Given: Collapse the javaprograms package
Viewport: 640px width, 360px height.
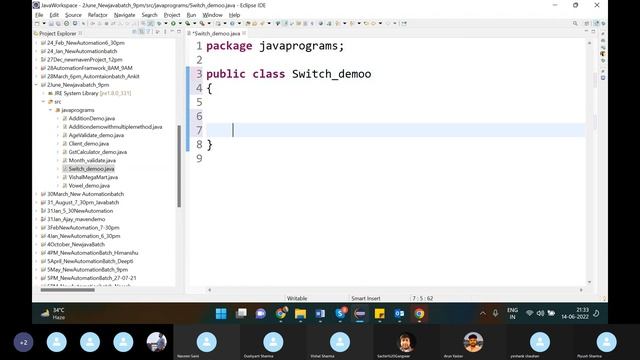Looking at the screenshot, I should point(51,110).
